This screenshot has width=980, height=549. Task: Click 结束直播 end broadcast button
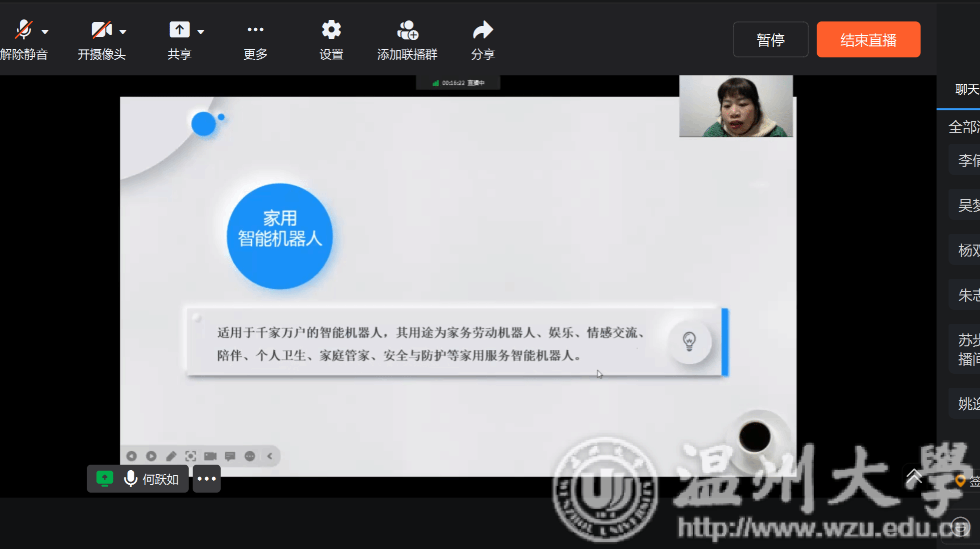pos(868,40)
